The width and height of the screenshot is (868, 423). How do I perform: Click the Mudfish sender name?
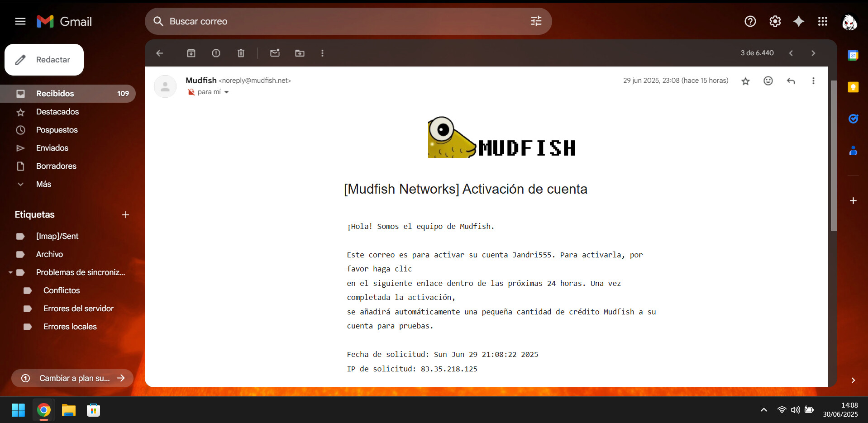(201, 80)
